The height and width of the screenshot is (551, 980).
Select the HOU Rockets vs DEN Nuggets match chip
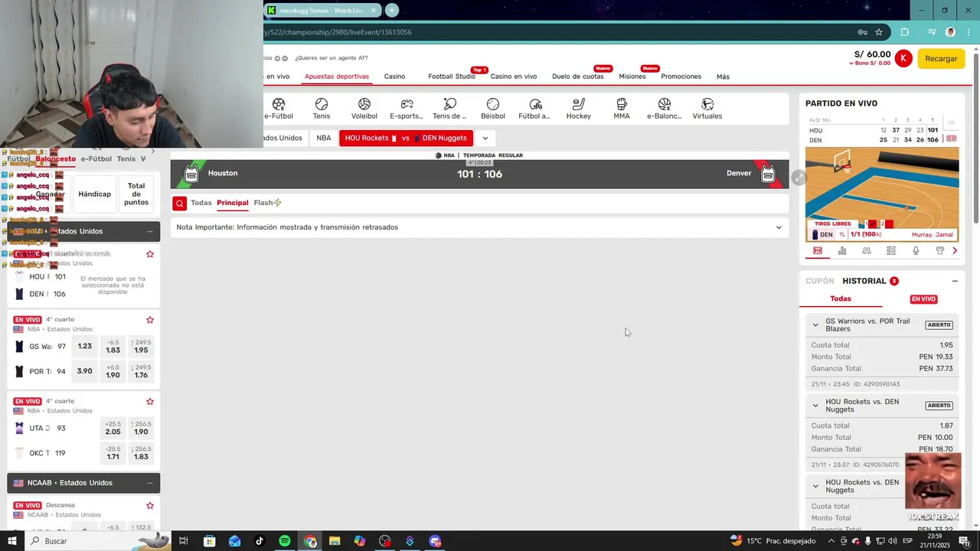pos(406,138)
